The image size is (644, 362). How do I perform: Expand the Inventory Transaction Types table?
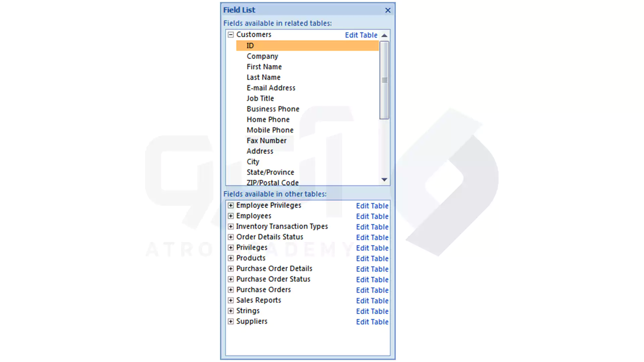pos(230,226)
